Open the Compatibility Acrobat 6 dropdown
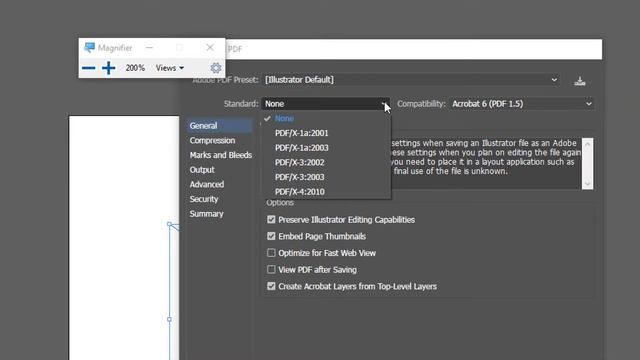Viewport: 640px width, 360px height. pyautogui.click(x=522, y=104)
